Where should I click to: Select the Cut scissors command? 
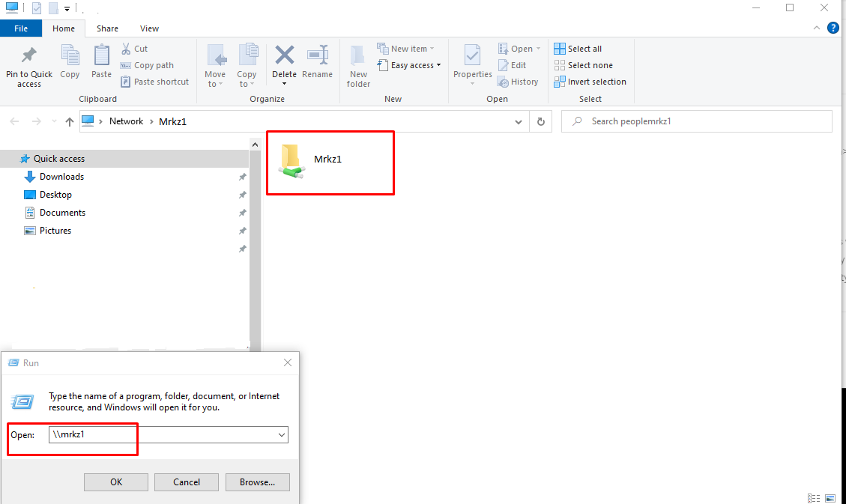(134, 49)
